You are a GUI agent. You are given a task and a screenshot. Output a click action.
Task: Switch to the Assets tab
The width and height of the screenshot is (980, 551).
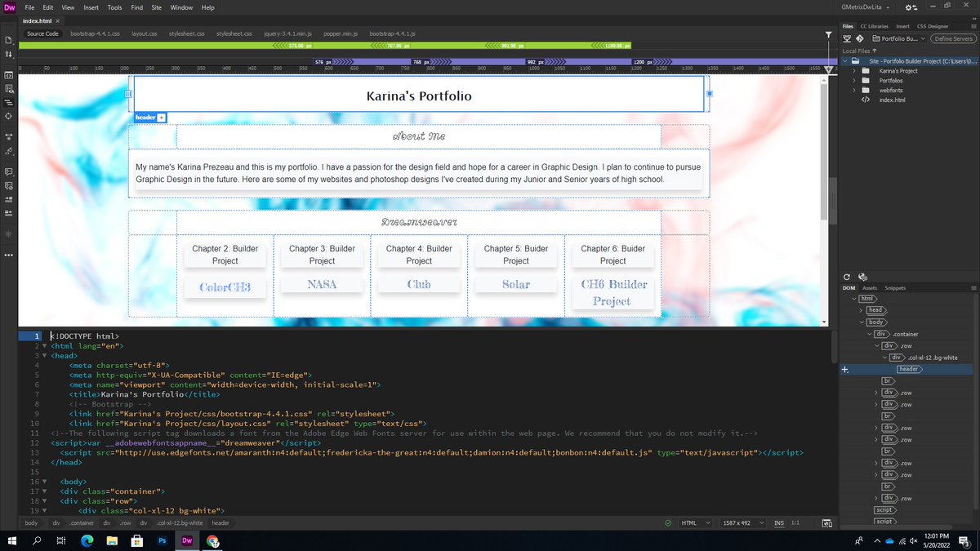click(870, 288)
